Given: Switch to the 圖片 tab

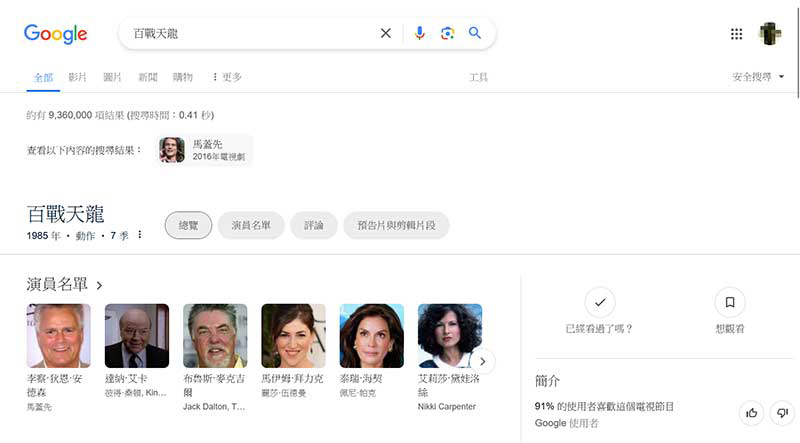Looking at the screenshot, I should (x=112, y=77).
